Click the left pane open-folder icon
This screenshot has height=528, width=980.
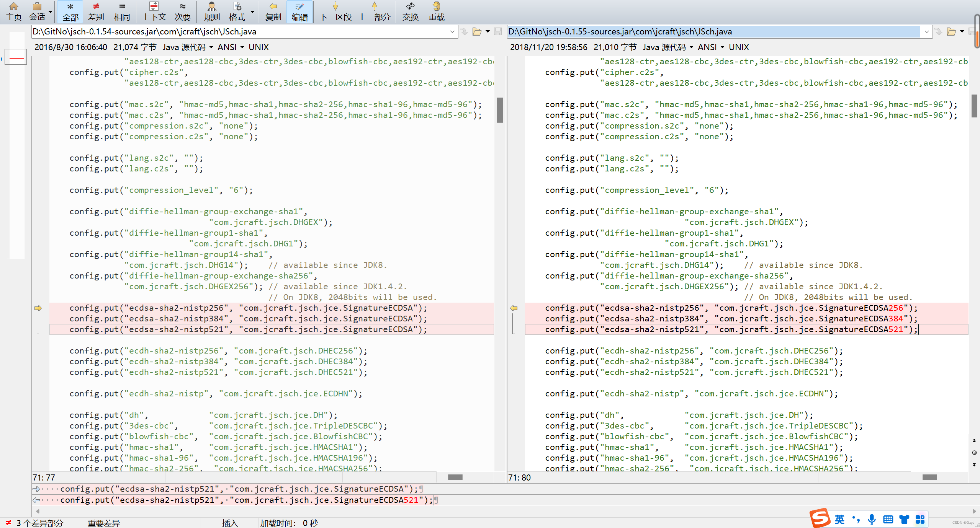point(477,32)
